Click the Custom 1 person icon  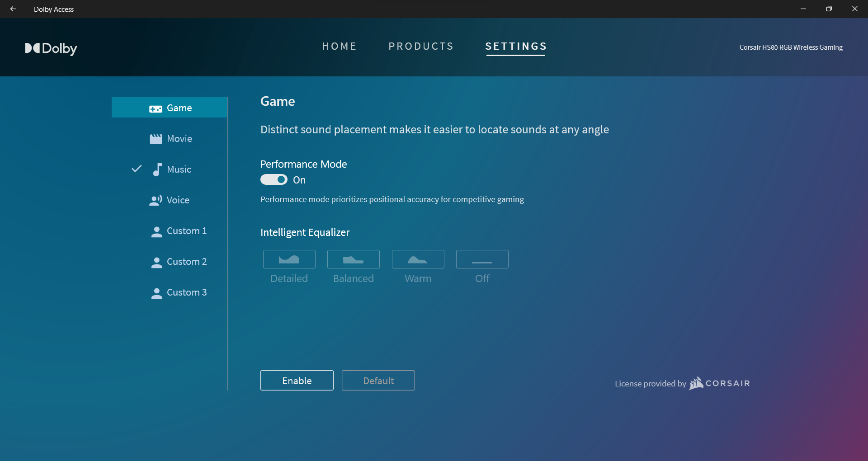[x=156, y=231]
